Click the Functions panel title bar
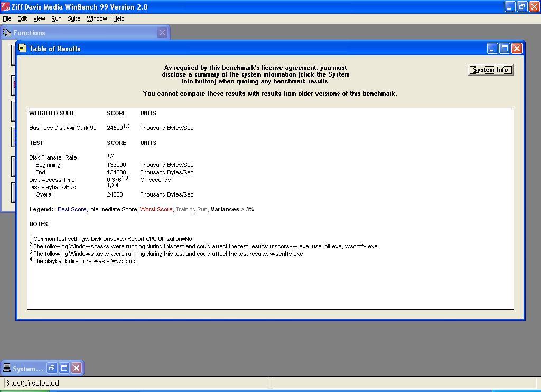The width and height of the screenshot is (541, 392). 85,33
